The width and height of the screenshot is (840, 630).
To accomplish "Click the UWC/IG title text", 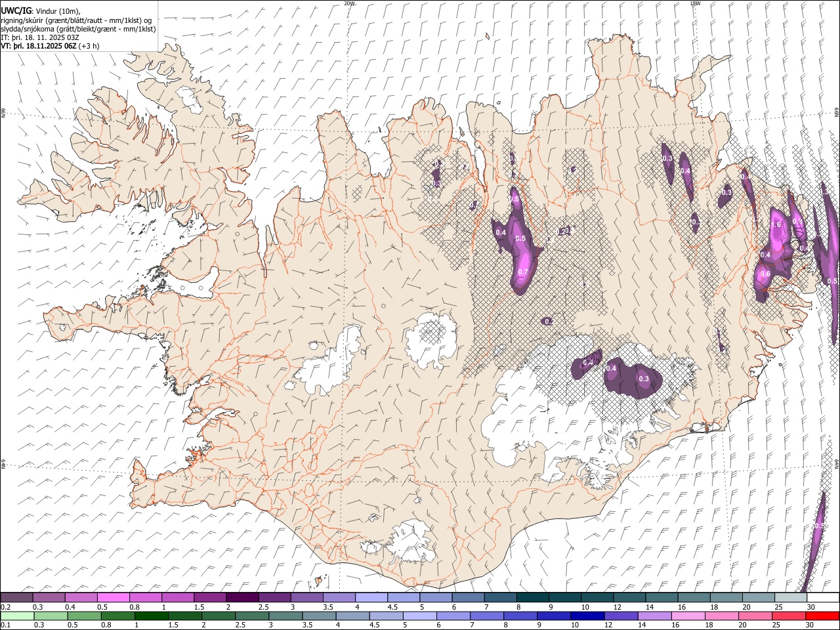I will (x=16, y=10).
